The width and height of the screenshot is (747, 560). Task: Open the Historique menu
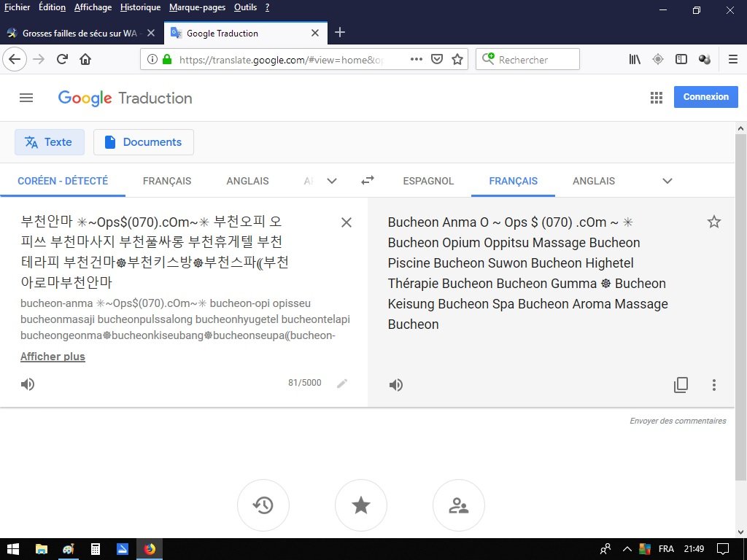[x=141, y=7]
